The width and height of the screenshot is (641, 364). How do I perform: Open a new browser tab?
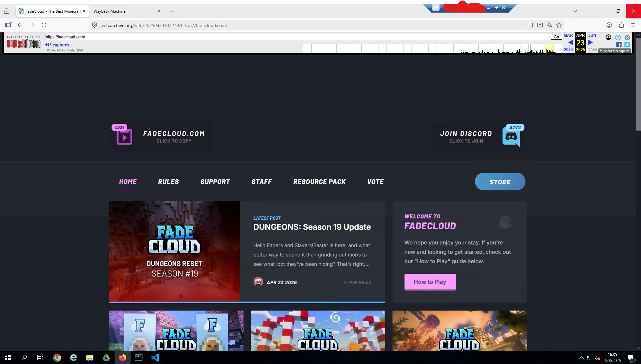[x=172, y=11]
